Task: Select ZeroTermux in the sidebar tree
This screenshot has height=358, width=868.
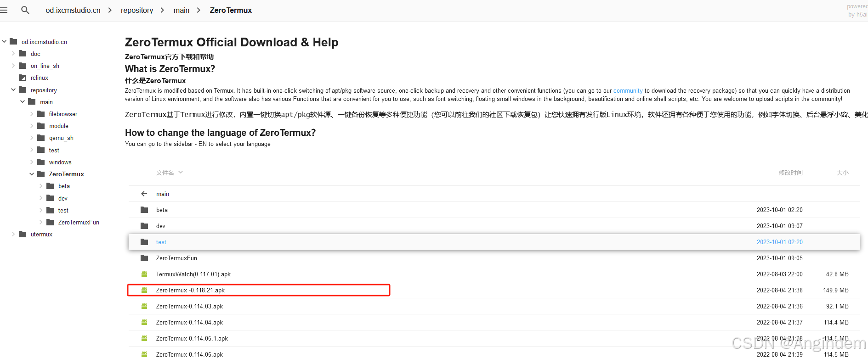Action: [x=67, y=174]
